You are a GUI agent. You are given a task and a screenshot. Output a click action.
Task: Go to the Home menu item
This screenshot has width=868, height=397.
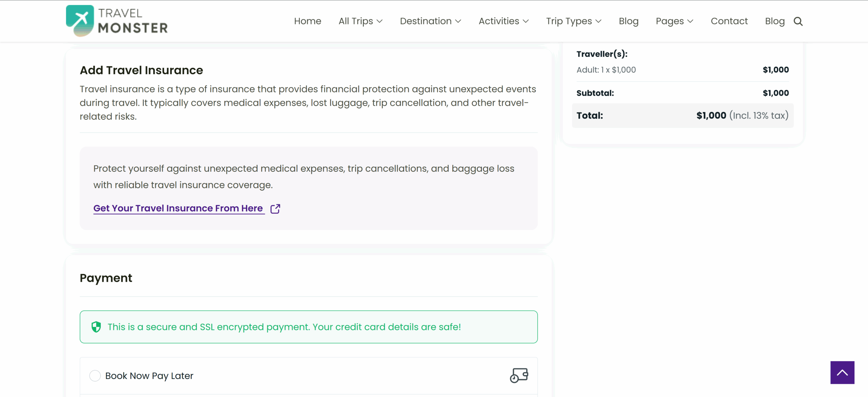(308, 21)
